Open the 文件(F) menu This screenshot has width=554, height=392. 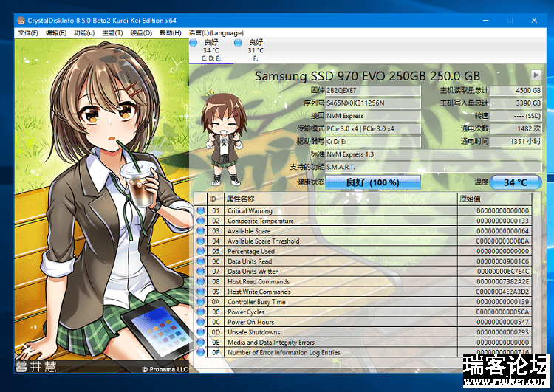point(28,32)
